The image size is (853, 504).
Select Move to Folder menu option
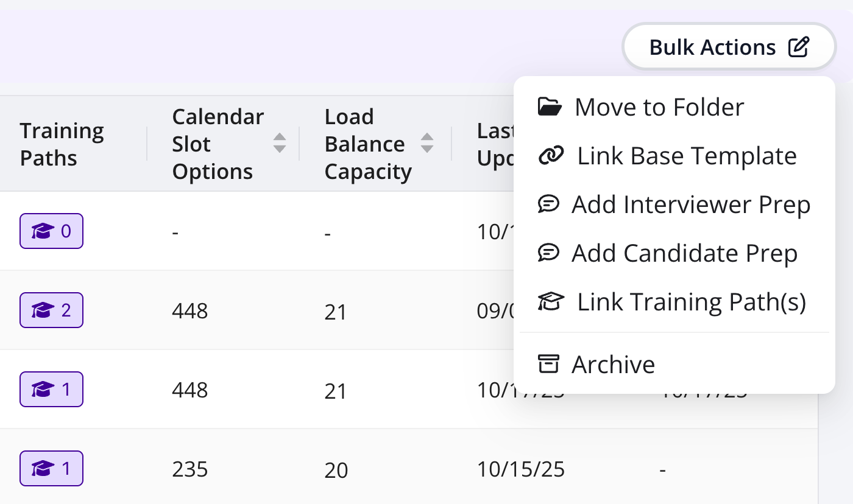click(659, 107)
